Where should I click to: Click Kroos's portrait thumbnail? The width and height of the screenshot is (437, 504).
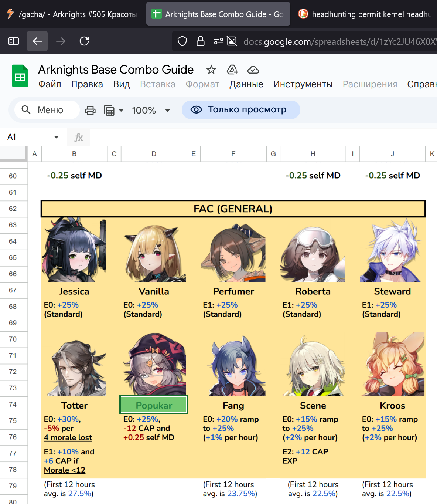click(392, 364)
